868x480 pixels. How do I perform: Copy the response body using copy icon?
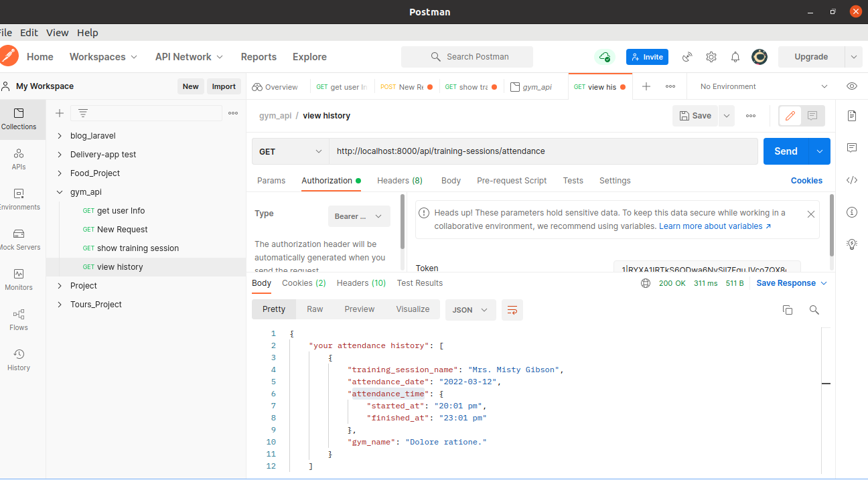click(788, 309)
